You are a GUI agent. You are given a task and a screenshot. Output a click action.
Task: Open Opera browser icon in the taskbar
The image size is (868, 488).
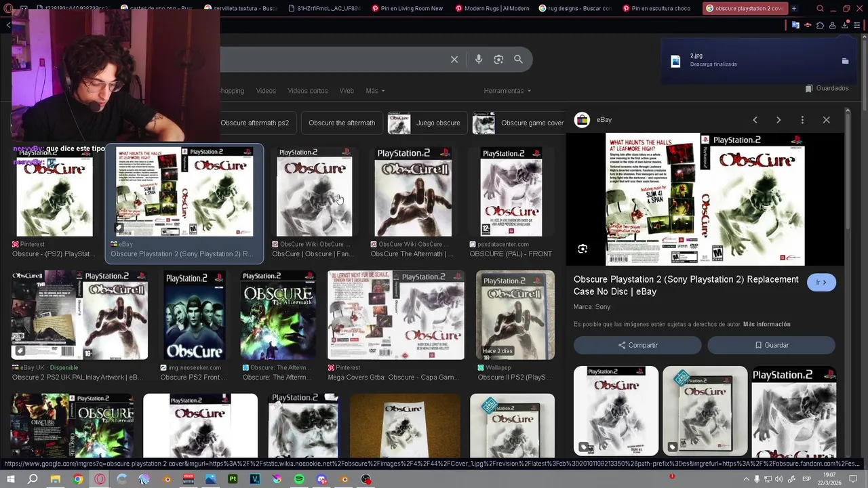tap(100, 479)
